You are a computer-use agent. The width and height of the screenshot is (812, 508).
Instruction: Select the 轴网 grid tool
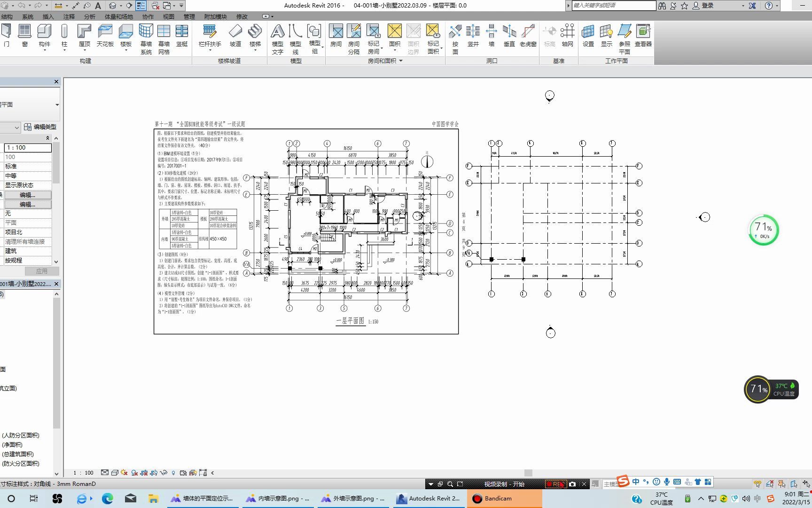pos(568,36)
